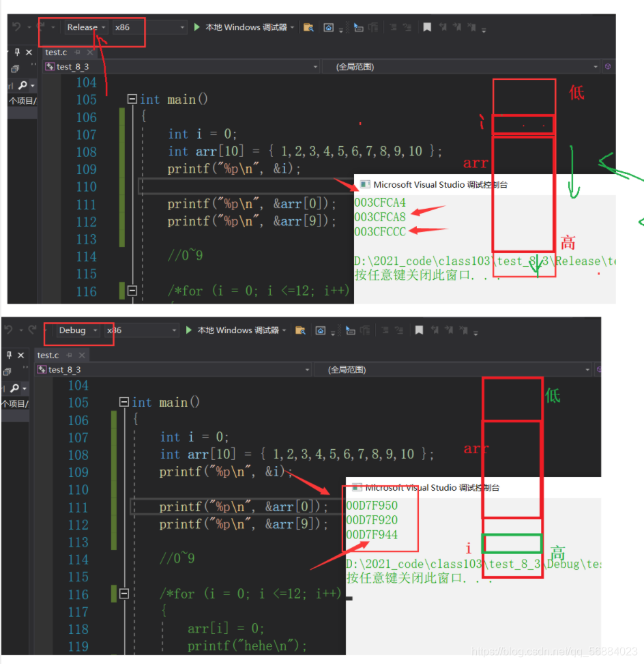
Task: Collapse comment block at line 116, bottom window
Action: coord(124,594)
